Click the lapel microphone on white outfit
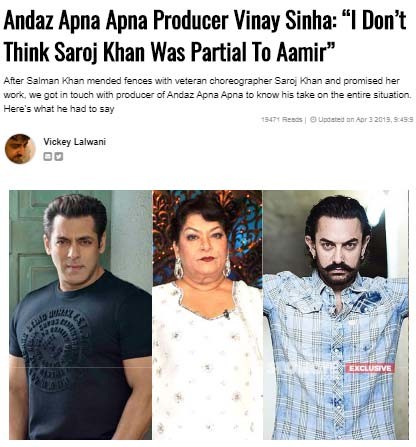 pos(227,313)
